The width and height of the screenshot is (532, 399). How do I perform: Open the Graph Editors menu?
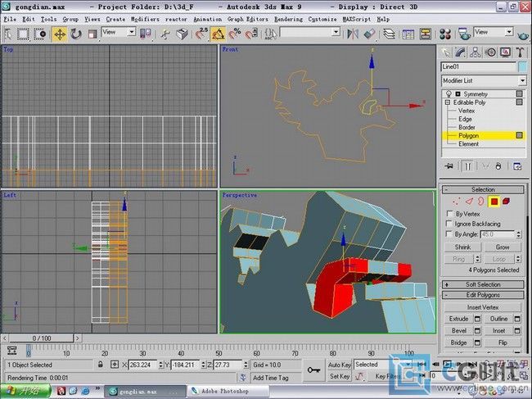tap(247, 20)
